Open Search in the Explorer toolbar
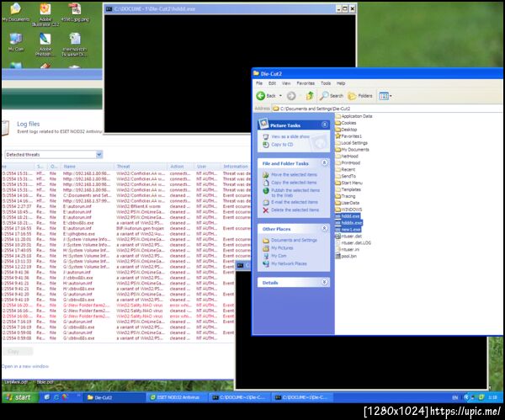 (332, 96)
